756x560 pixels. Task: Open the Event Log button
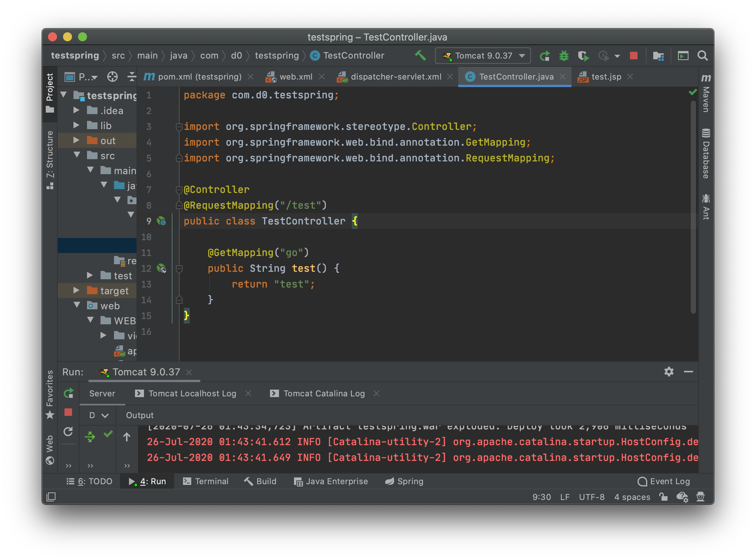point(664,481)
